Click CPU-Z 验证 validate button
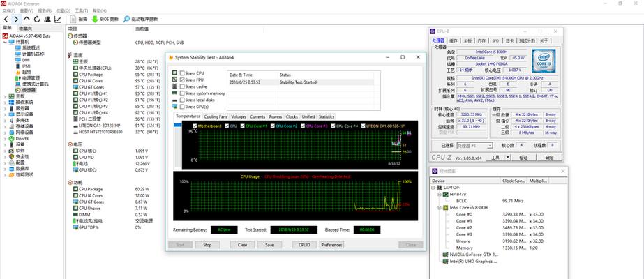 (x=523, y=158)
